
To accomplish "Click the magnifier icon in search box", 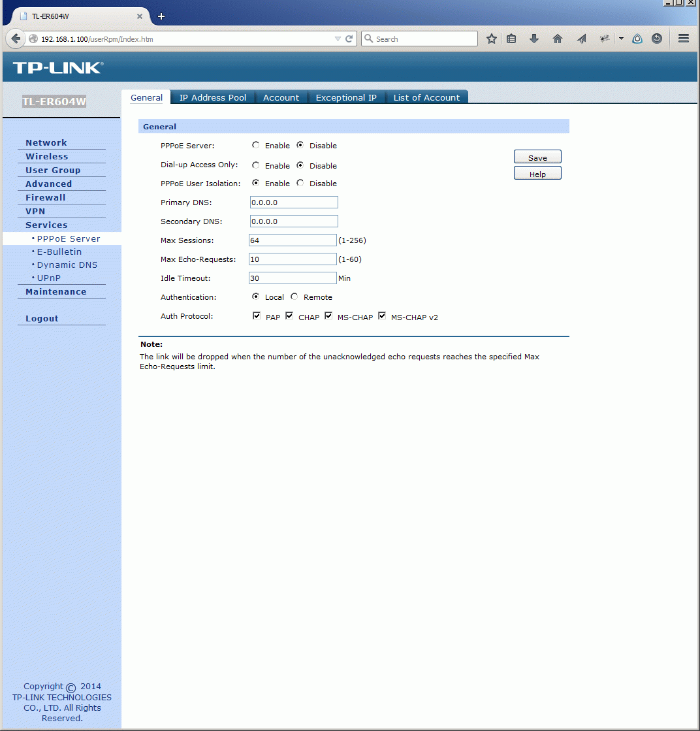I will 369,39.
